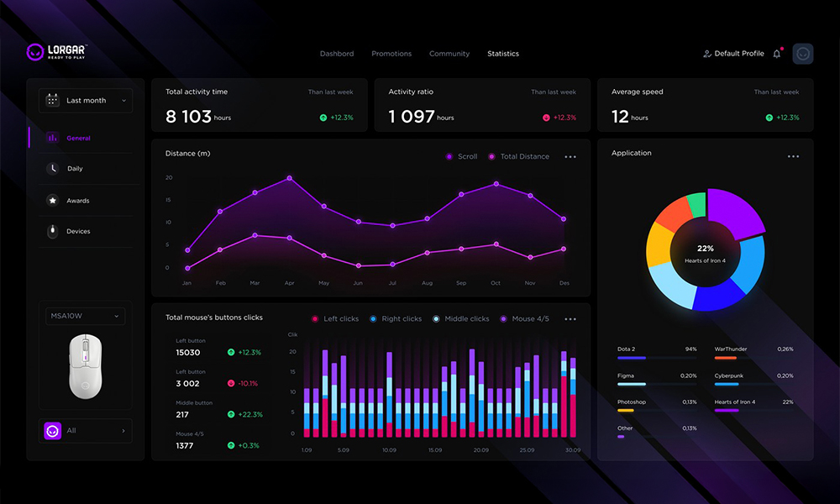Screen dimensions: 840x504
Task: Open the Distance chart three-dot menu
Action: point(570,157)
